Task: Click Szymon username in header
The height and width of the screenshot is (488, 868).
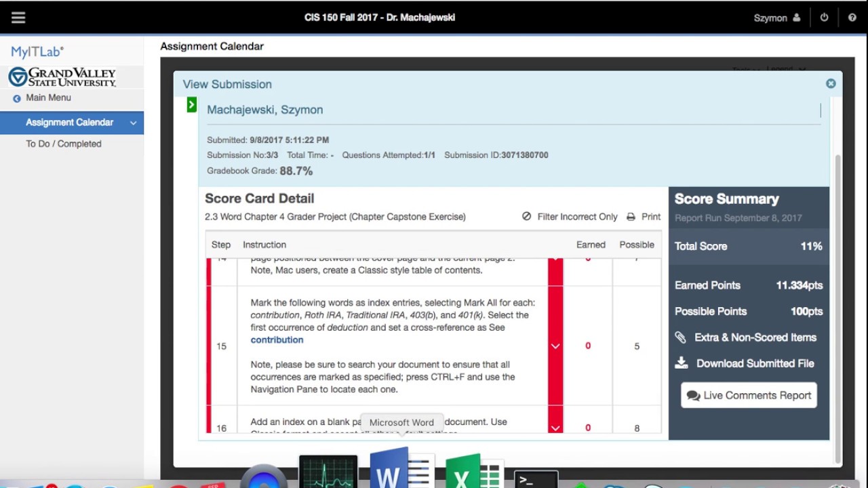Action: click(770, 18)
